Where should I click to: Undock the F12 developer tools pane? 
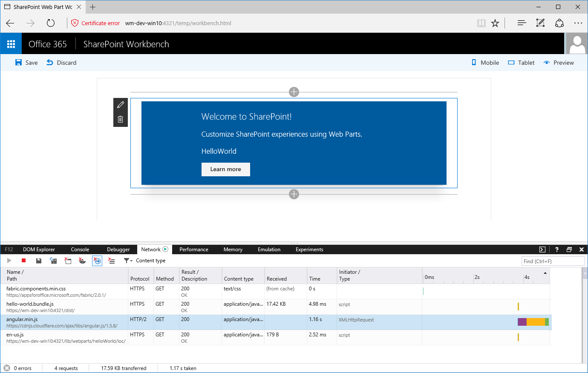pos(569,250)
